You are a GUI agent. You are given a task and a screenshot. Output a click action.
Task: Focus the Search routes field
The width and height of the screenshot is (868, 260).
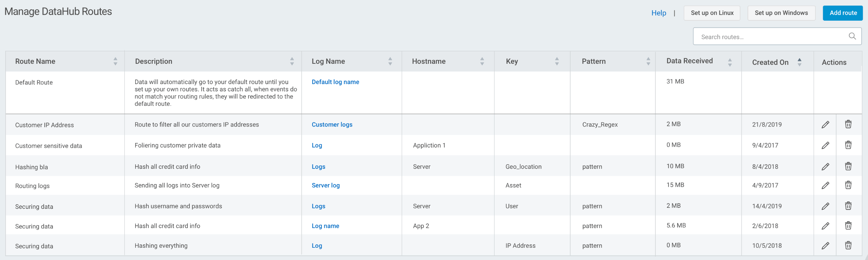tap(777, 36)
